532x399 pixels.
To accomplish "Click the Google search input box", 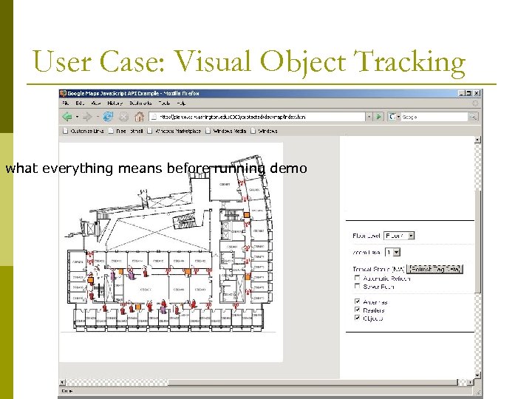I will point(434,117).
